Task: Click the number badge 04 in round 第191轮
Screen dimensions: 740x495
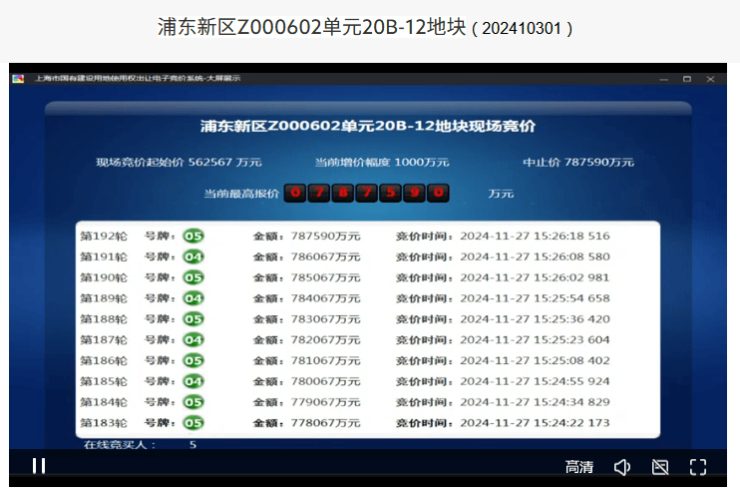Action: coord(193,257)
